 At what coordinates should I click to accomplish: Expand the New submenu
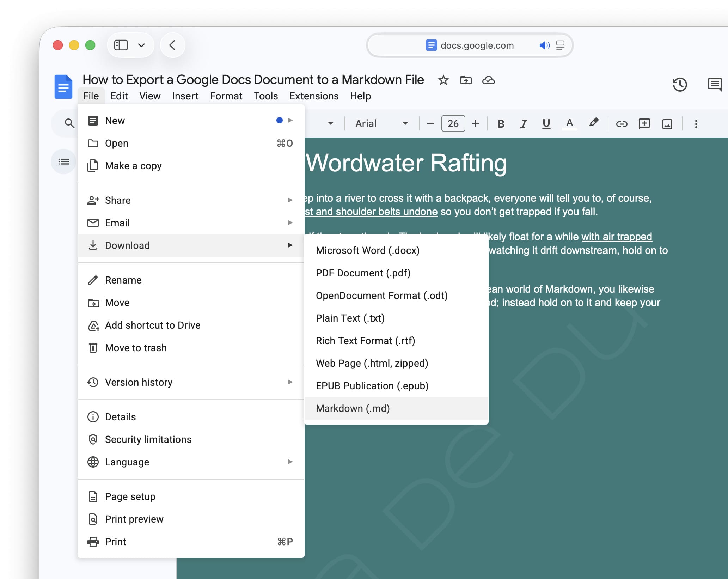pyautogui.click(x=191, y=121)
